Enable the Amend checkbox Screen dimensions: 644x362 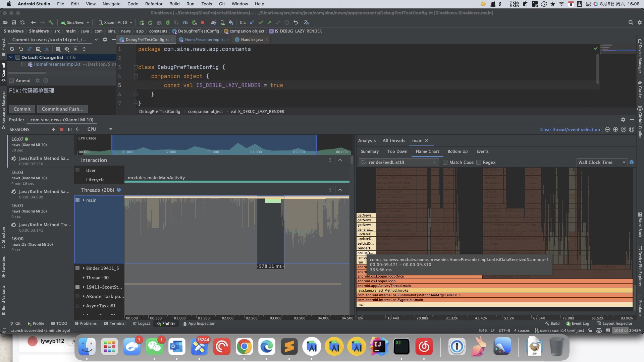point(12,80)
